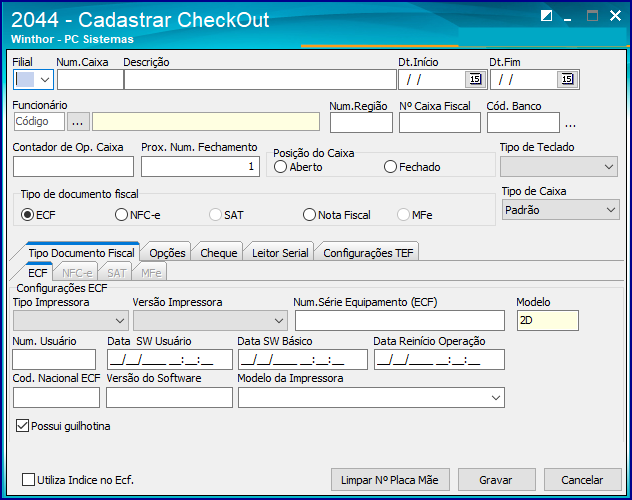Image resolution: width=632 pixels, height=500 pixels.
Task: Click the Nº Caixa Fiscal field
Action: tap(440, 122)
